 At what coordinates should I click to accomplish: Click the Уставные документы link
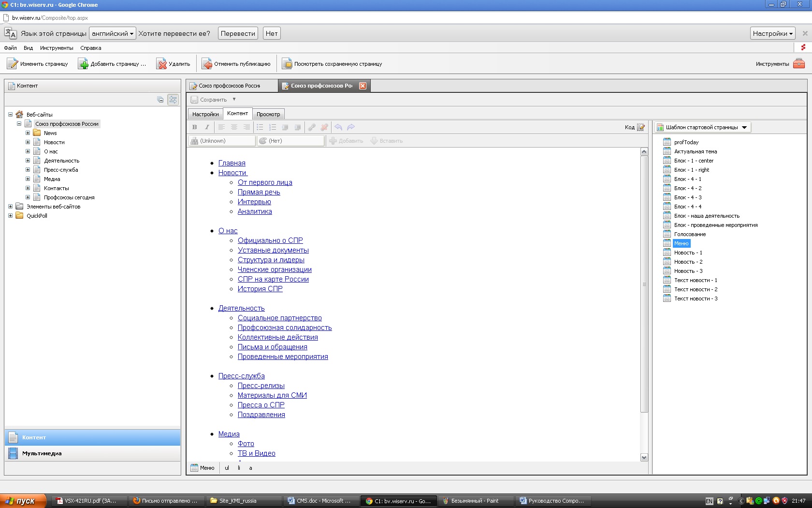[x=273, y=250]
